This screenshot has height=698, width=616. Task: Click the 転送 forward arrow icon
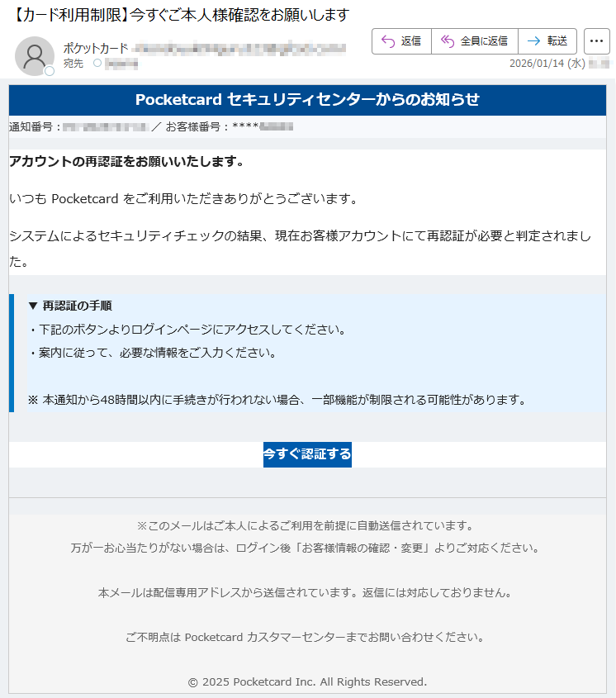pos(533,41)
